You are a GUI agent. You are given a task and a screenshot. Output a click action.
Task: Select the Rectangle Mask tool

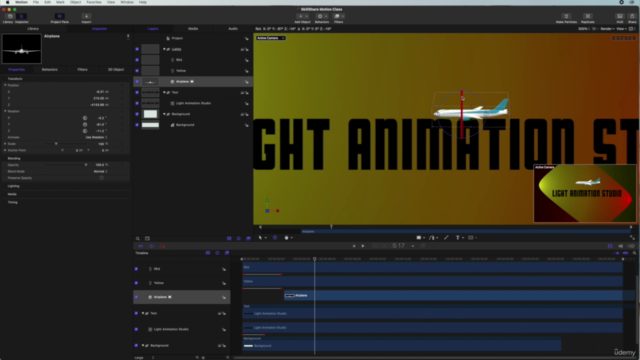[x=471, y=238]
